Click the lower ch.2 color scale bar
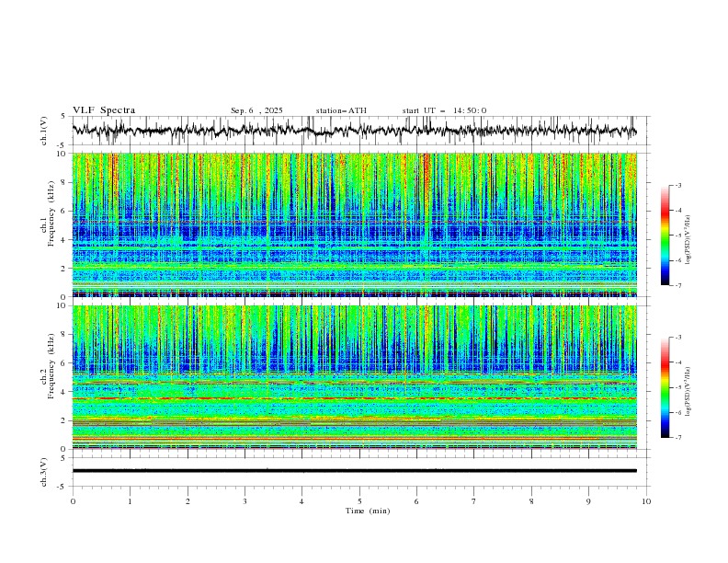 [x=665, y=387]
